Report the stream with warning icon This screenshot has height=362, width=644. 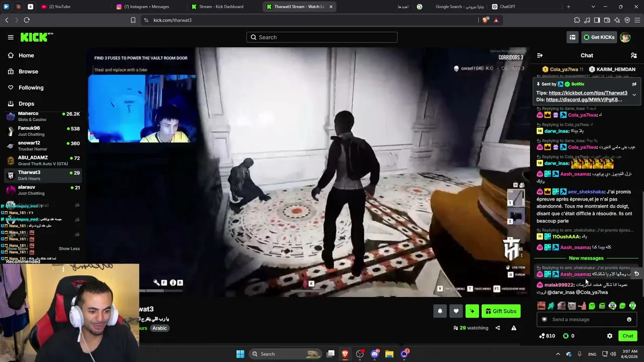[x=514, y=328]
